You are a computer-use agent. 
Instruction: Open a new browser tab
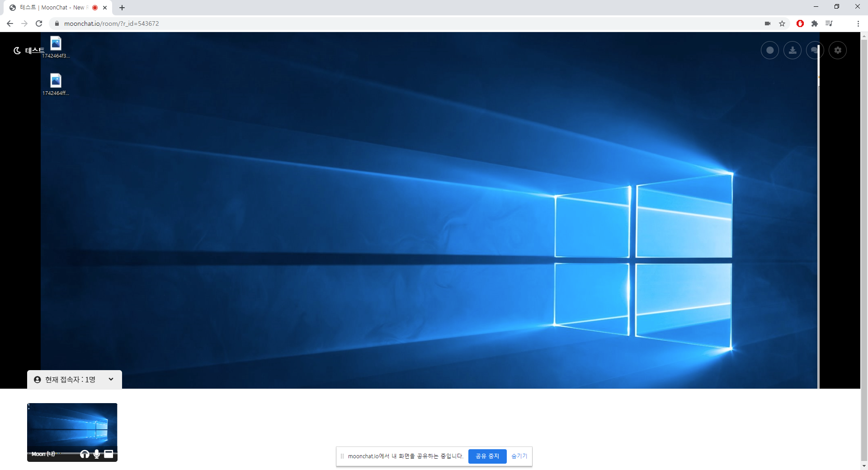pyautogui.click(x=122, y=8)
